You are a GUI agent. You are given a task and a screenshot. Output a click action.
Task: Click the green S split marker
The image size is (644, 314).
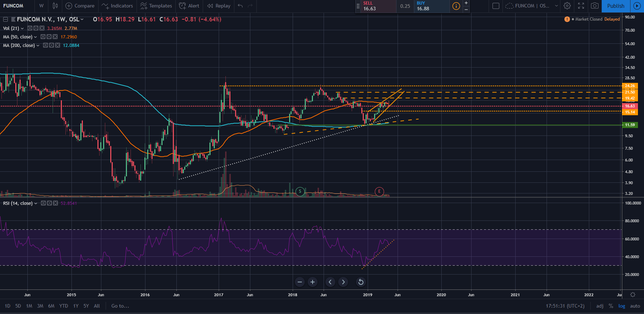click(300, 192)
